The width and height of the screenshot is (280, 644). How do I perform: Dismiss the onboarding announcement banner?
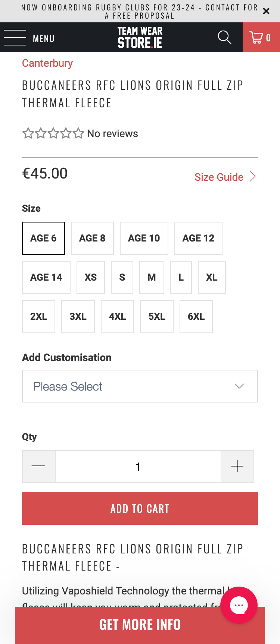click(266, 11)
